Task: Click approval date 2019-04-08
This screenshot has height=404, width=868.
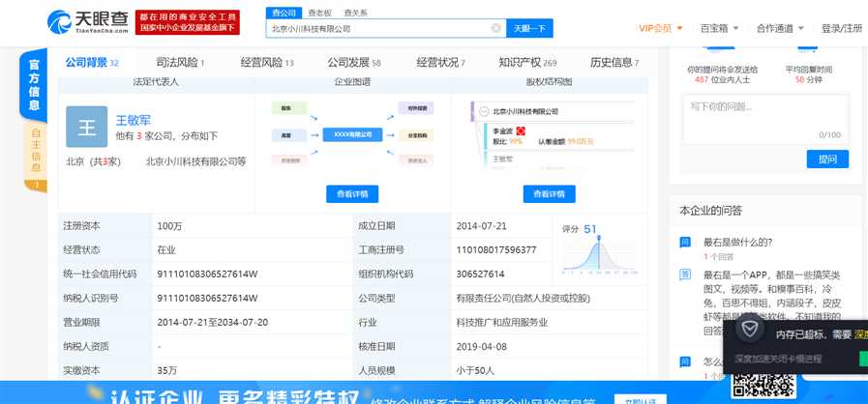Action: [481, 347]
